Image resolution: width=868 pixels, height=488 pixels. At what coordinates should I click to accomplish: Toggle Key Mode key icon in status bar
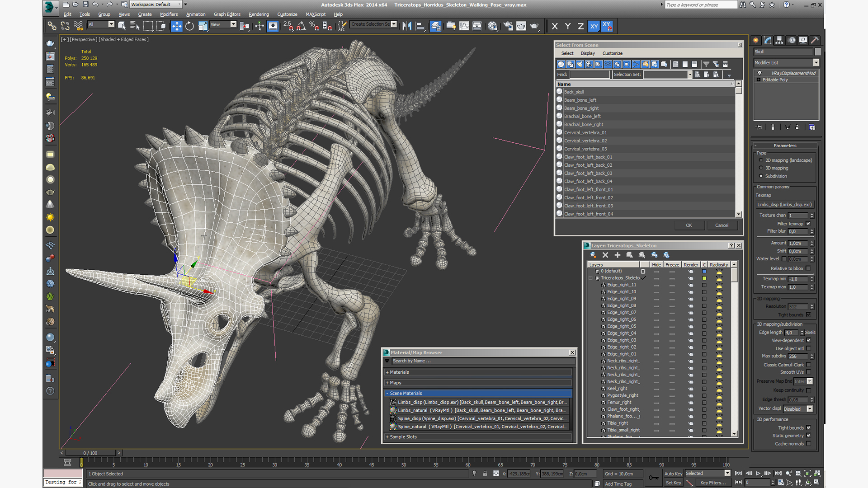[653, 478]
